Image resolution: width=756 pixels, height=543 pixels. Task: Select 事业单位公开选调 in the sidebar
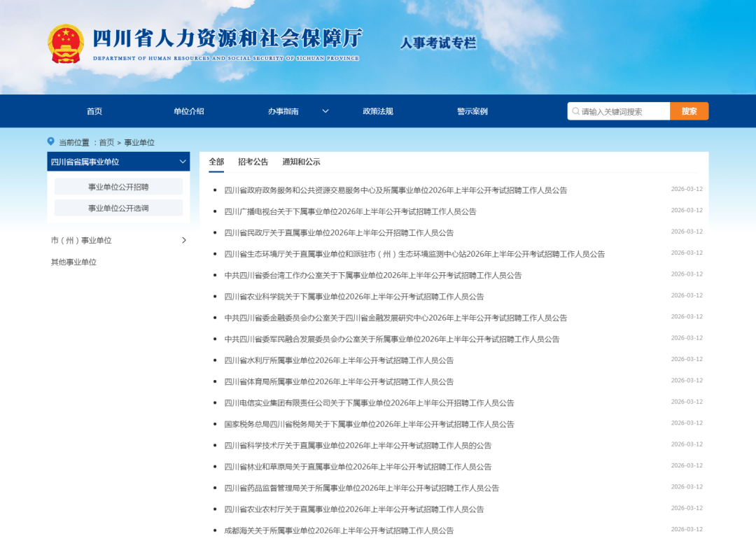[119, 207]
